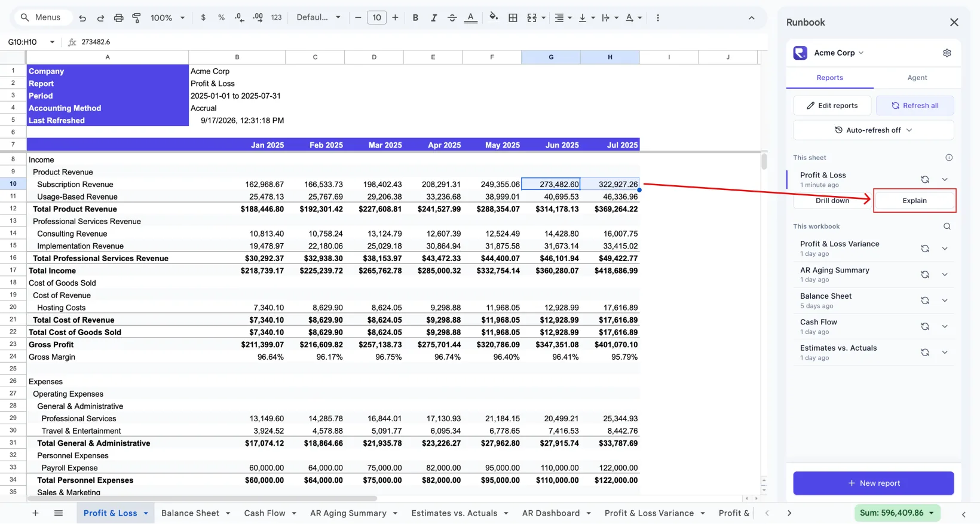Screen dimensions: 980x524
Task: Click the Undo arrow in the toolbar
Action: [82, 18]
